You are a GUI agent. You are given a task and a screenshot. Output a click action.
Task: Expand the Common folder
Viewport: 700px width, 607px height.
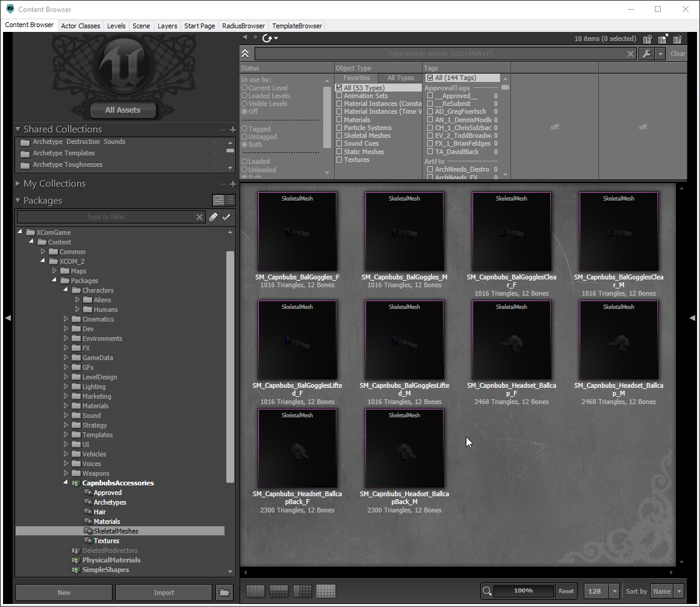(x=43, y=252)
